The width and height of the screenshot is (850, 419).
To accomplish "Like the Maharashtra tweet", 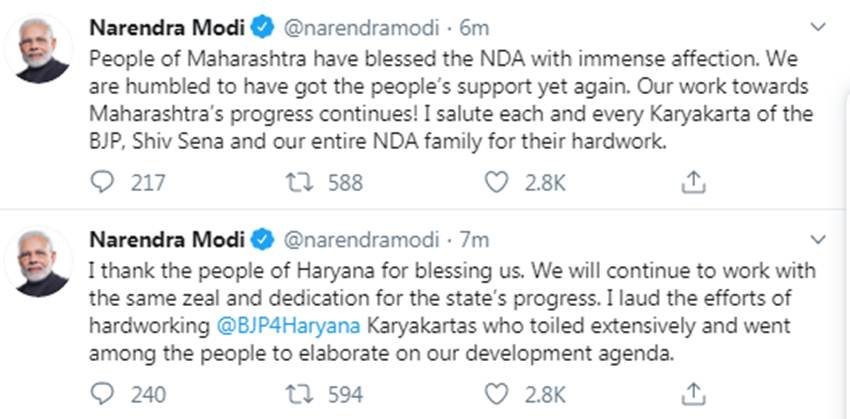I will (x=497, y=183).
